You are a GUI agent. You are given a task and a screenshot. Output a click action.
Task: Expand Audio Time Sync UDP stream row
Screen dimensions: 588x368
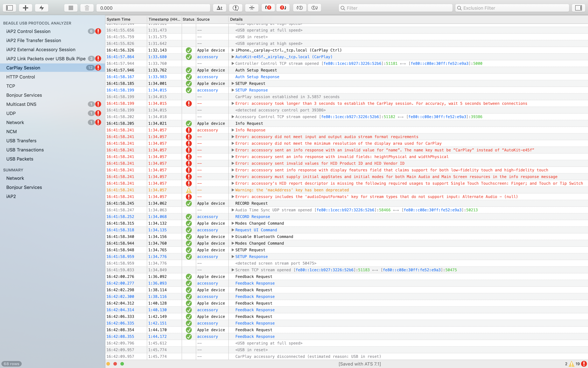point(233,210)
